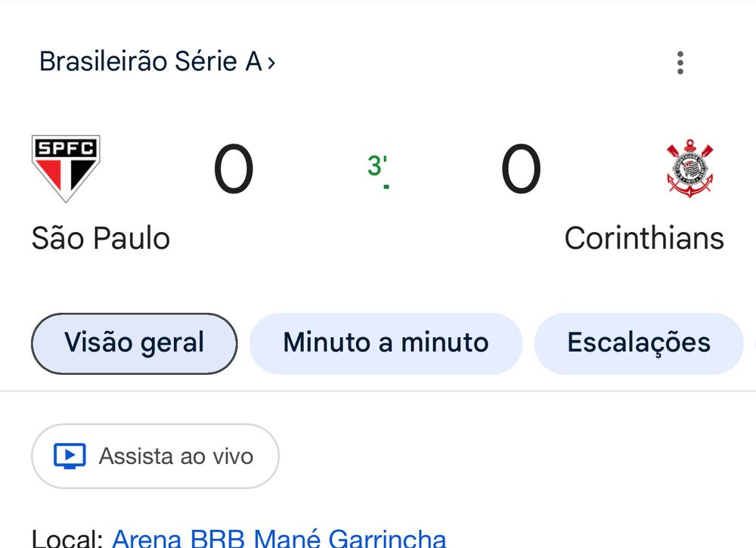Image resolution: width=756 pixels, height=548 pixels.
Task: Switch to the Minuto a minuto tab
Action: pyautogui.click(x=386, y=343)
